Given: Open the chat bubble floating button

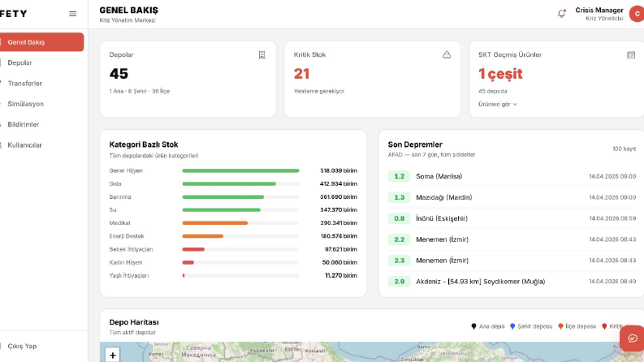Looking at the screenshot, I should coord(633,338).
